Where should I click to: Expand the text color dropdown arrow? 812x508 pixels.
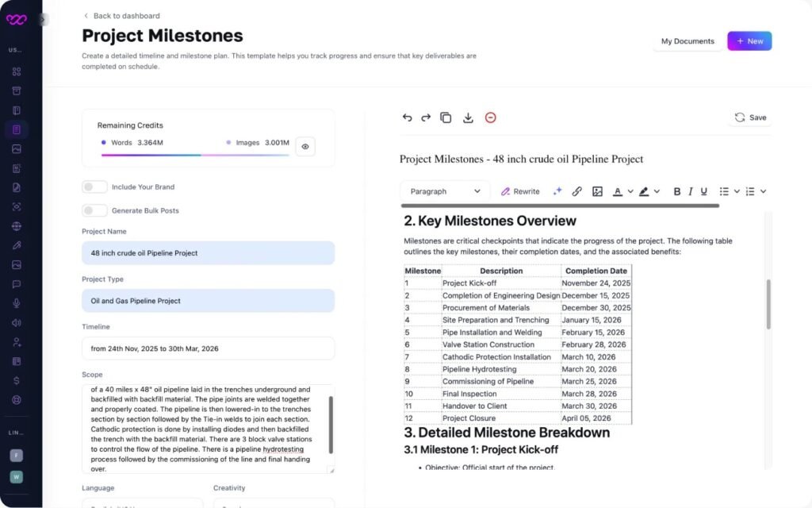[630, 191]
